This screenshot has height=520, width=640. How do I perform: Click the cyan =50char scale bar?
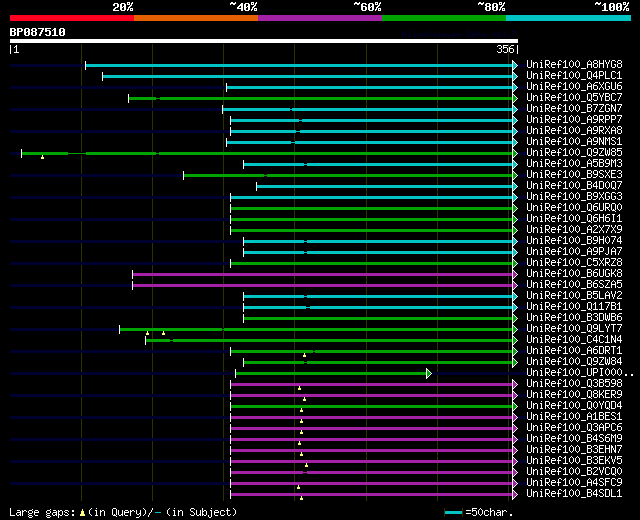point(453,512)
